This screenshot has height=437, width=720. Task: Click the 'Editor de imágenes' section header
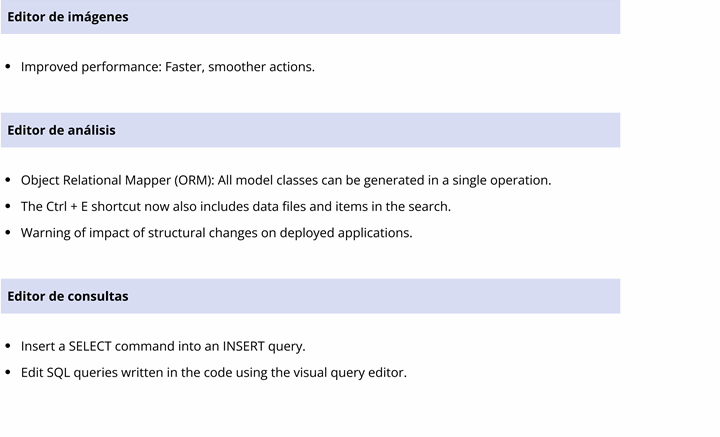point(310,17)
